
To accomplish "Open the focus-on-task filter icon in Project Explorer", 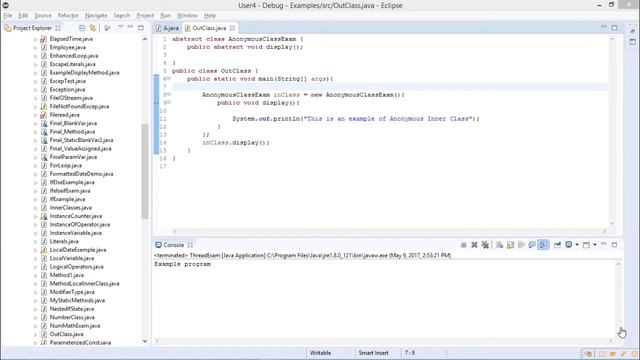I will 107,28.
